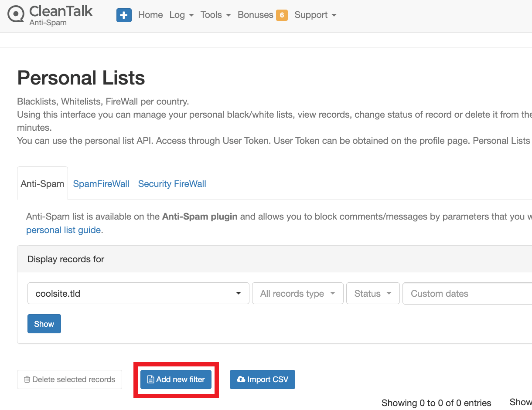Viewport: 532px width, 410px height.
Task: Open the personal list guide link
Action: click(x=64, y=230)
